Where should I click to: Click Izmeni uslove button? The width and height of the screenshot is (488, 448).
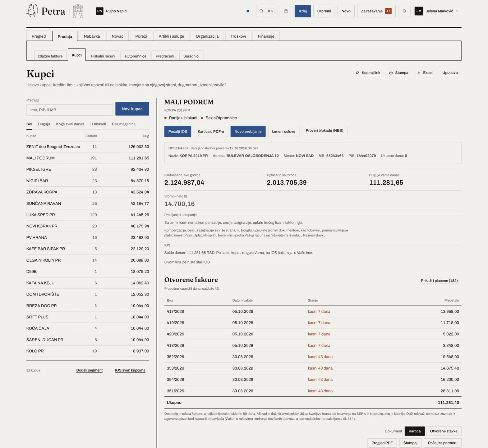283,132
